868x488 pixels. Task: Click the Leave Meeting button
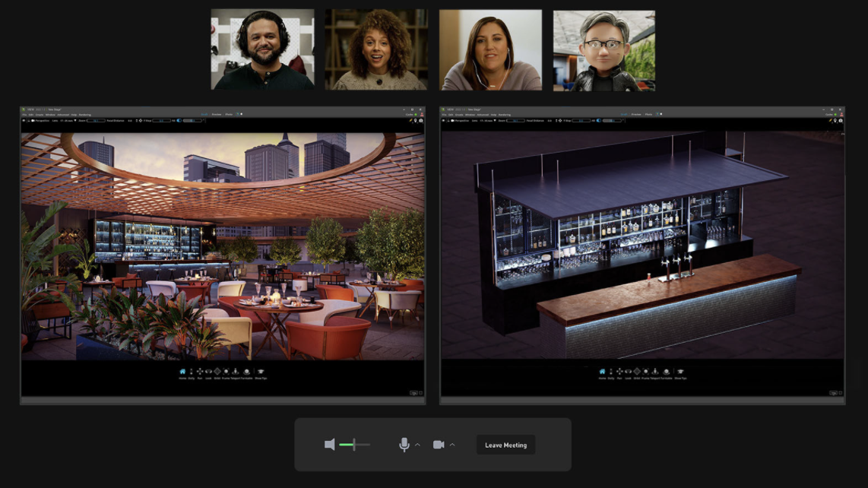(505, 445)
